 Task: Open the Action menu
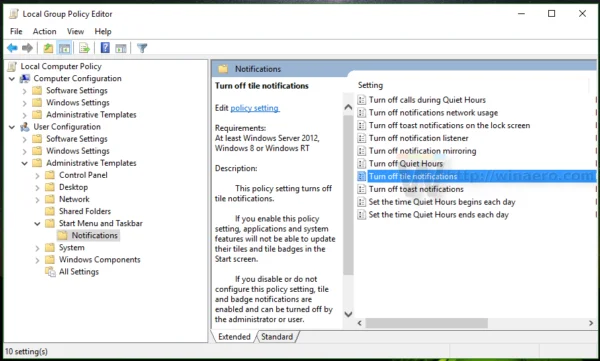pos(44,31)
